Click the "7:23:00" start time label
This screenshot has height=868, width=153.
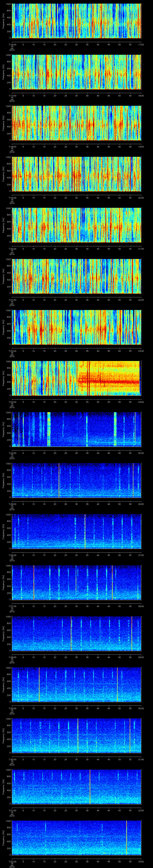(x=12, y=402)
